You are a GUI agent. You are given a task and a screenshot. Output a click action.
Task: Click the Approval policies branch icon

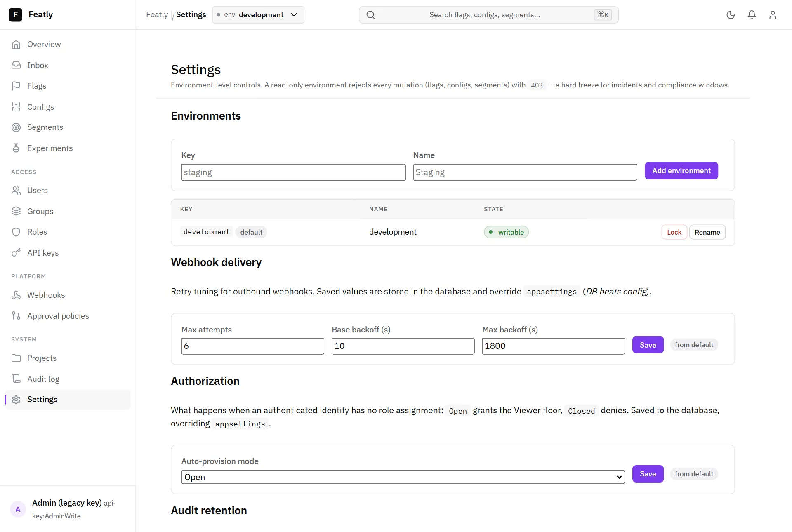click(16, 316)
